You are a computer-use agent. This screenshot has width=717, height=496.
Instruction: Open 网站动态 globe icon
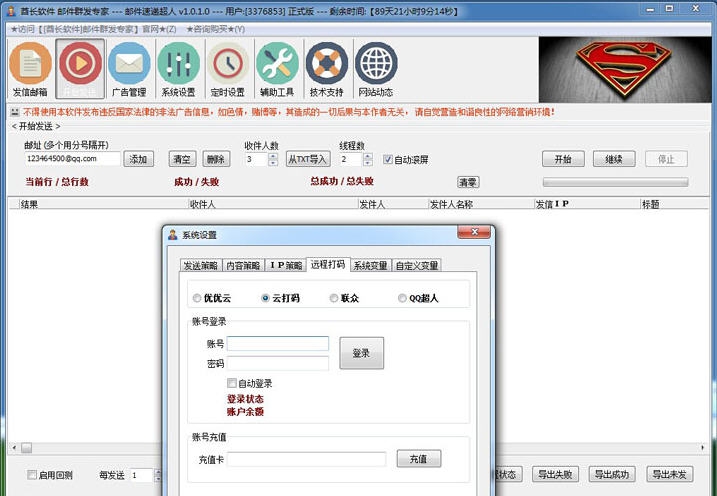[x=376, y=69]
